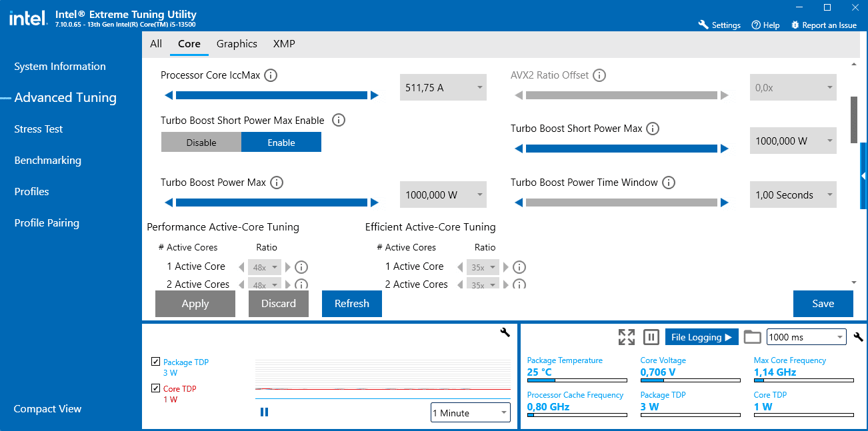Open Settings in the title bar
Image resolution: width=868 pixels, height=431 pixels.
pyautogui.click(x=719, y=25)
